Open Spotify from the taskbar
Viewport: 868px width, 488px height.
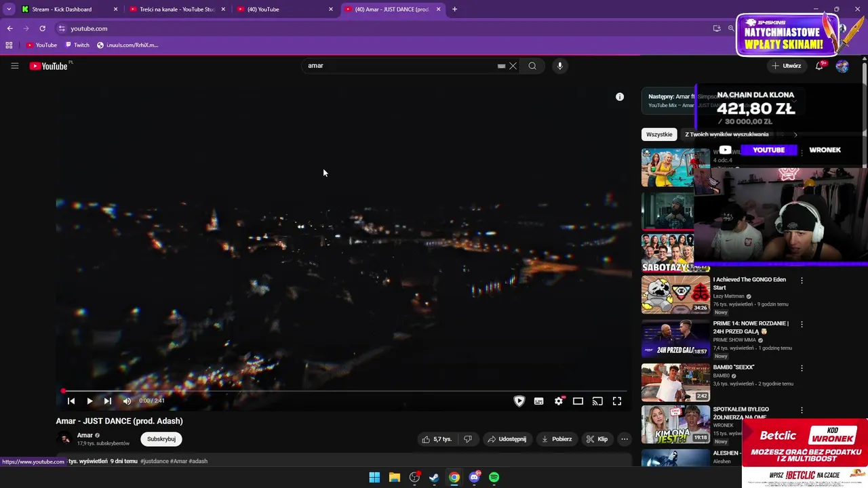[494, 477]
